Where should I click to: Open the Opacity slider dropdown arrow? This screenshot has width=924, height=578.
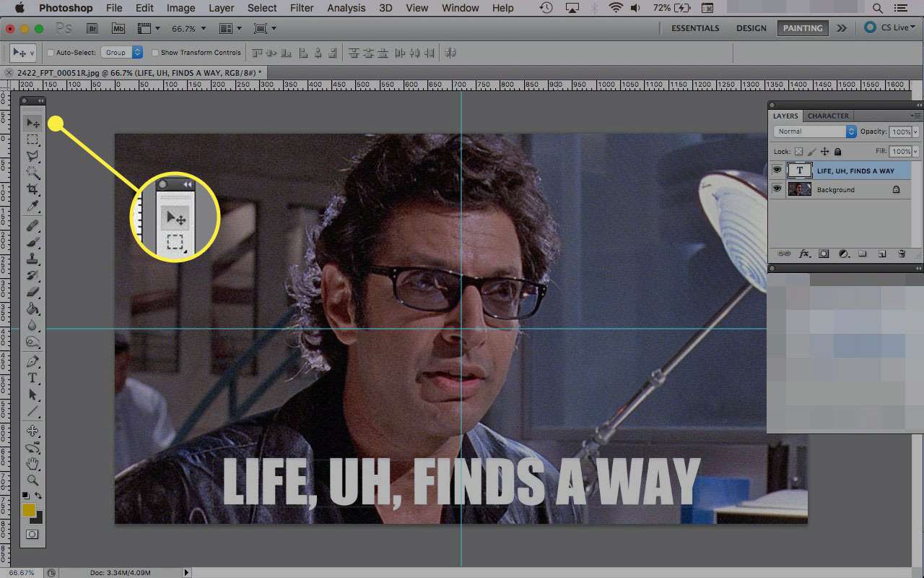[916, 131]
